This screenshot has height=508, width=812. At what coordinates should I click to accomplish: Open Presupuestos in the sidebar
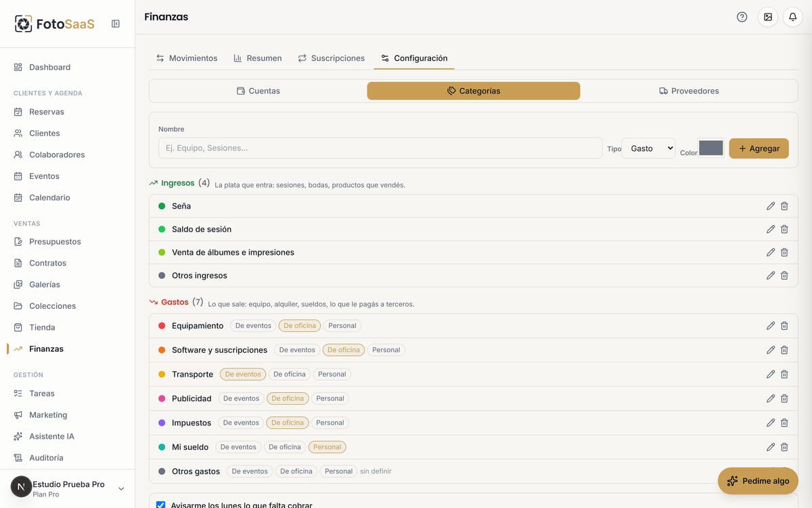coord(68,242)
